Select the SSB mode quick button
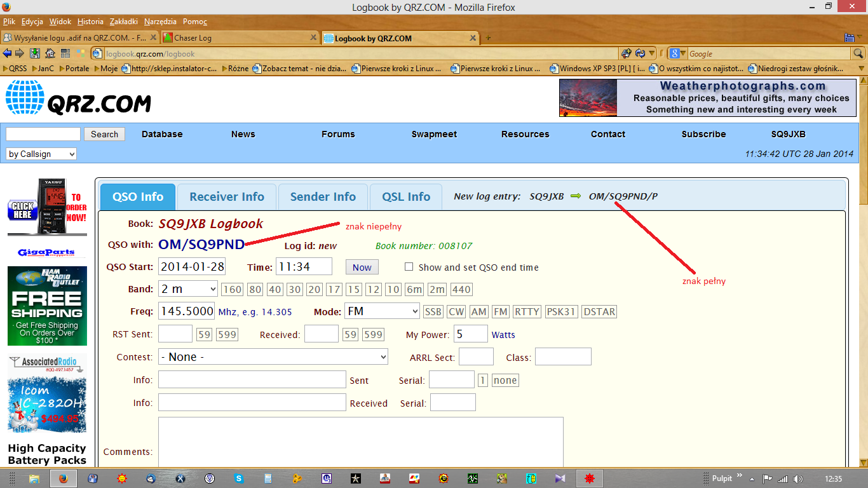Image resolution: width=868 pixels, height=488 pixels. [x=433, y=312]
